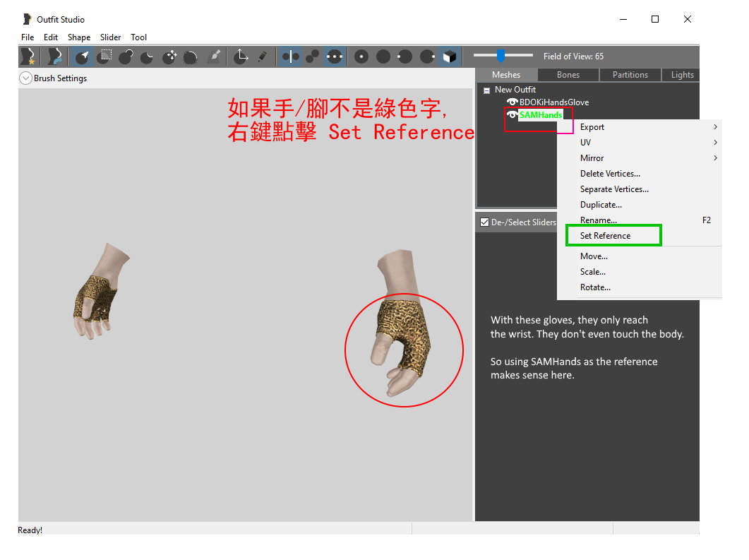Close the Outfit Studio window
The image size is (749, 560).
pos(688,19)
